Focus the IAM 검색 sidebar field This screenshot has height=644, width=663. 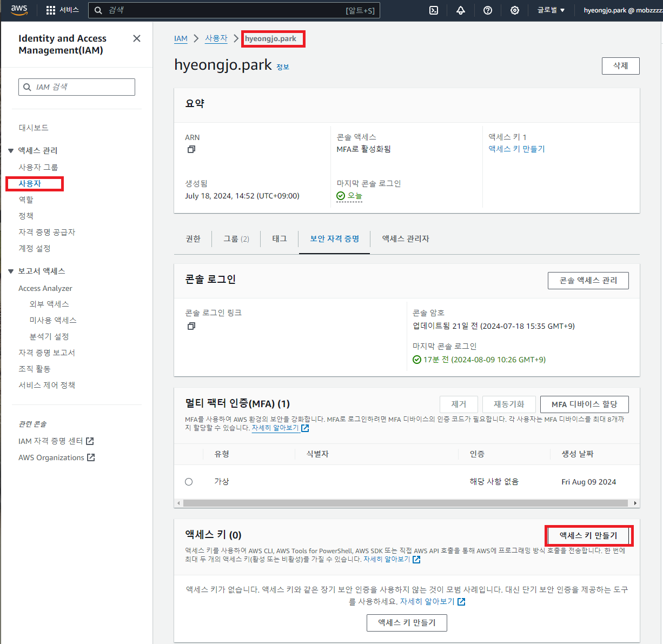77,87
